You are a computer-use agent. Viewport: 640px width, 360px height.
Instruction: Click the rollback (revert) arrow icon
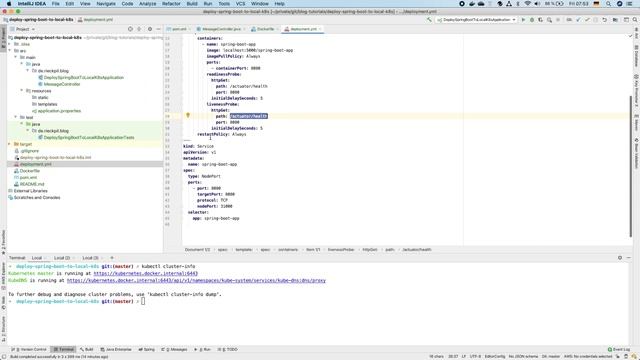click(x=604, y=20)
